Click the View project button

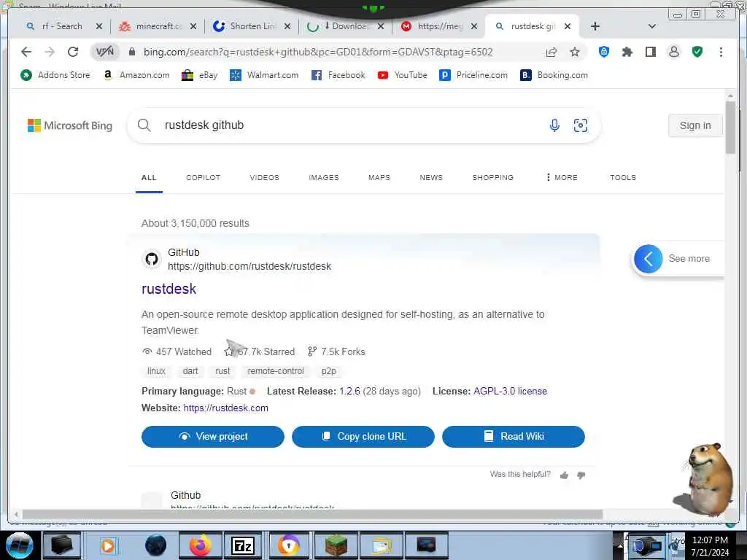pos(212,437)
